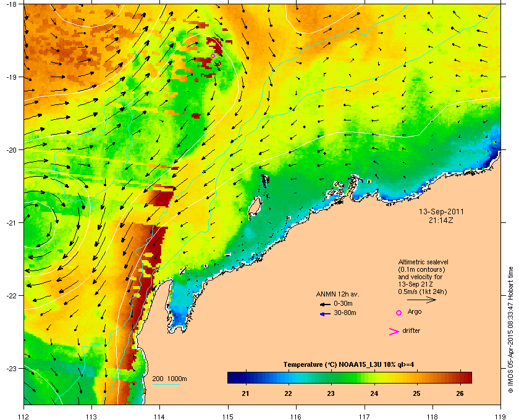
Task: Click the 'Argo' legend label
Action: pos(415,312)
